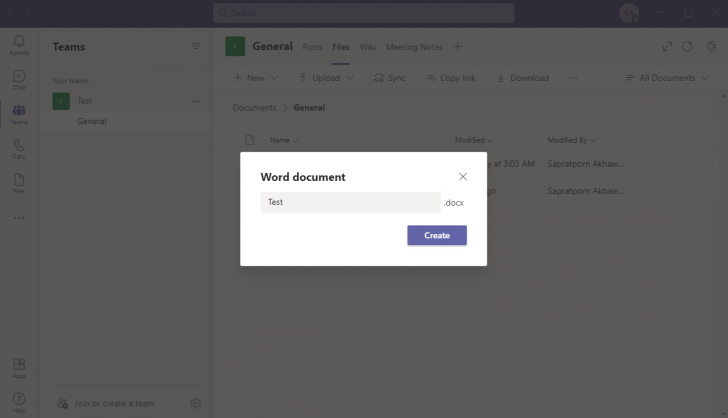
Task: Click Join or create a team
Action: (105, 404)
